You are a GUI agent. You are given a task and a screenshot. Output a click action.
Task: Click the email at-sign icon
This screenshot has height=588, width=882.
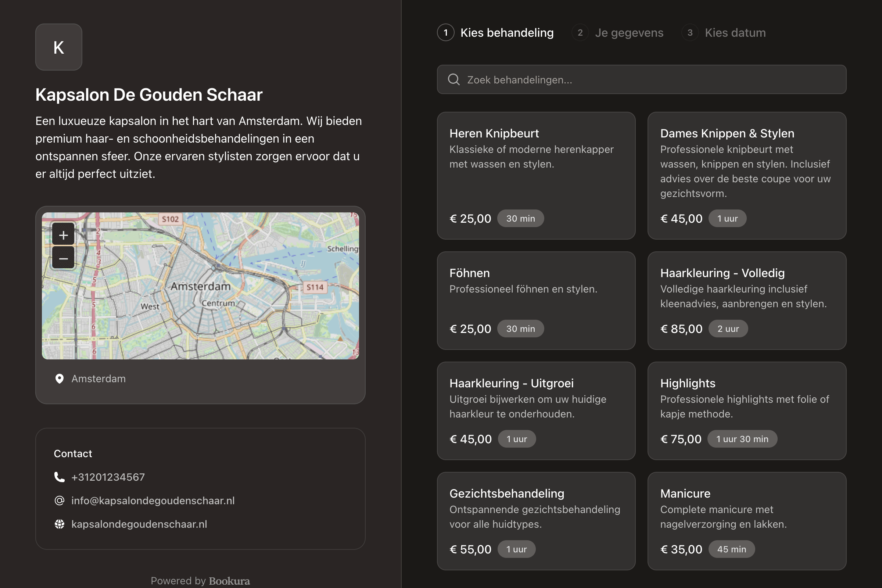(59, 501)
